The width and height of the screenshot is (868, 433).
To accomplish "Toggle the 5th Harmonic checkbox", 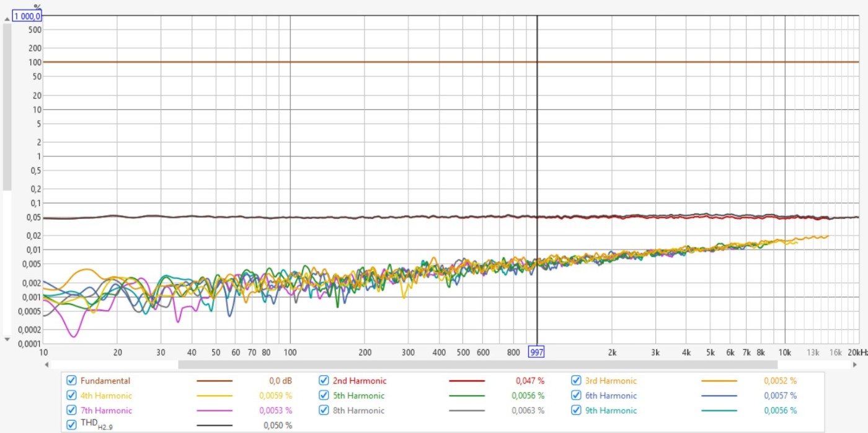I will click(x=324, y=396).
